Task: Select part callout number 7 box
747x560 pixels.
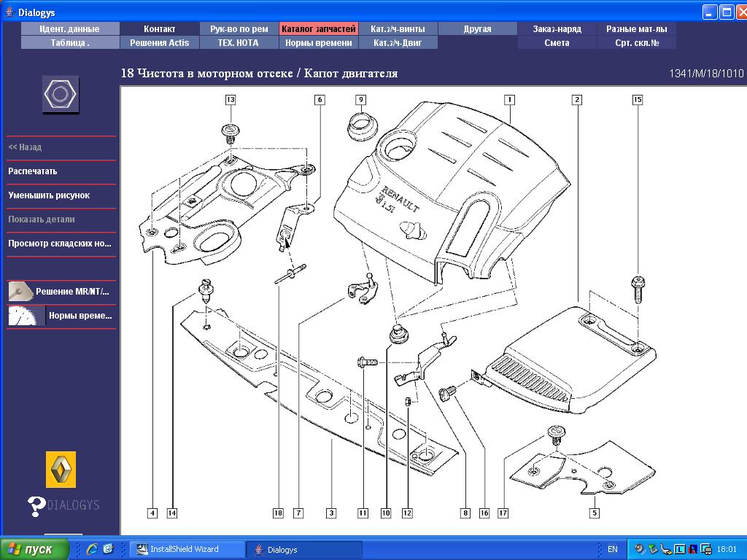Action: pos(298,513)
